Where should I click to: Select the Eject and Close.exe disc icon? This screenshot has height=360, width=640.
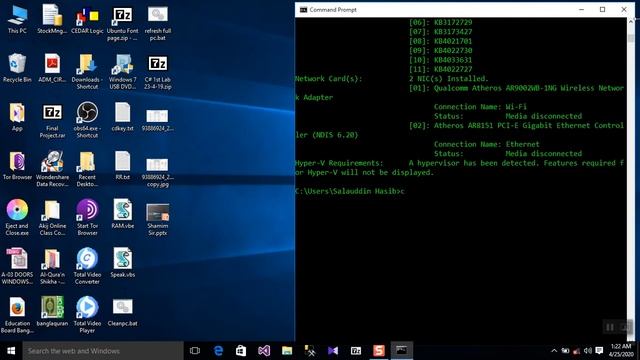(17, 218)
